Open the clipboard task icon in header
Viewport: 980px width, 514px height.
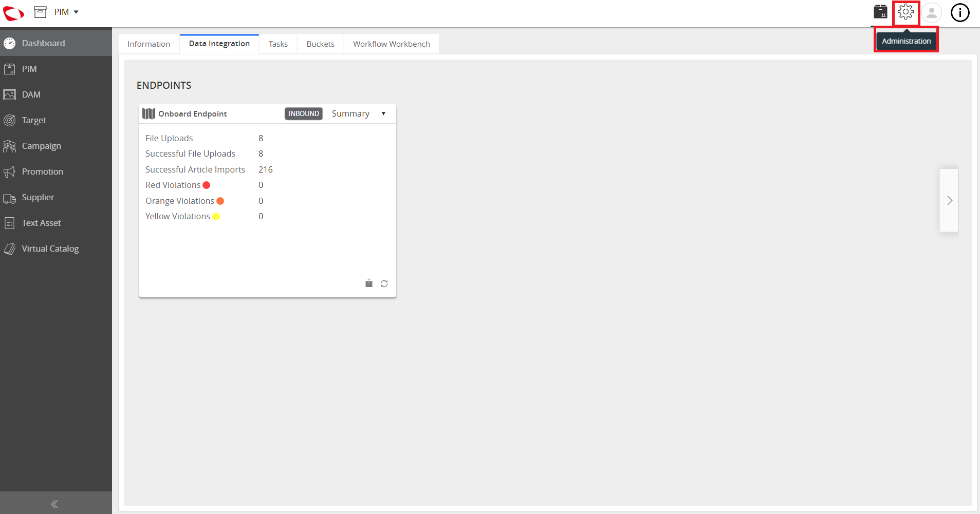[x=880, y=12]
